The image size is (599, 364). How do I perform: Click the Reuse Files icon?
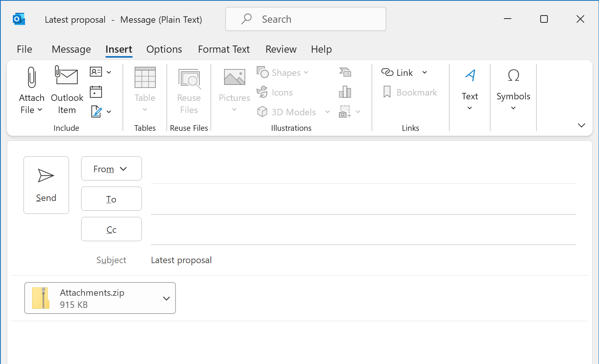tap(189, 78)
